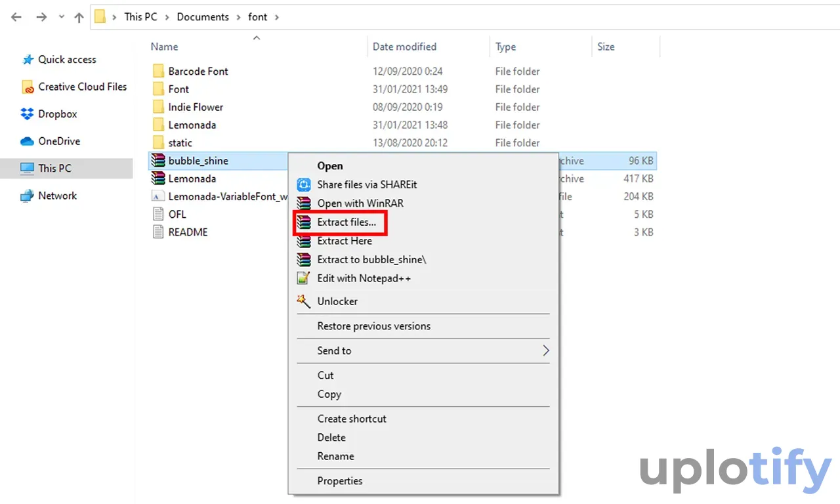Click font in the address path

258,17
